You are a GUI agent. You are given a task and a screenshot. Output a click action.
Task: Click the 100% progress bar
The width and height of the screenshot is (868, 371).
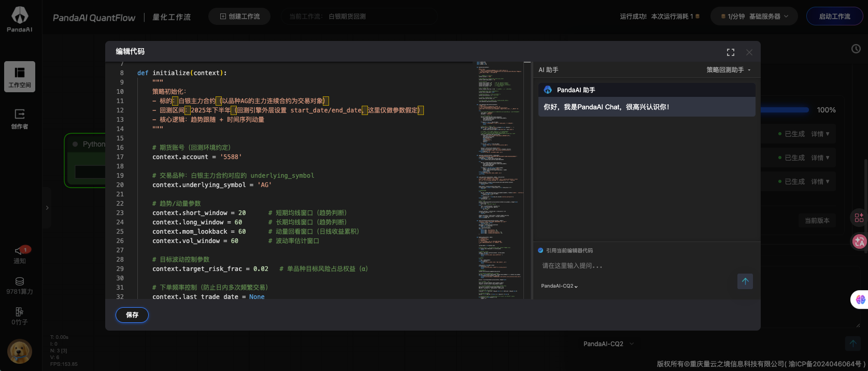click(x=784, y=110)
